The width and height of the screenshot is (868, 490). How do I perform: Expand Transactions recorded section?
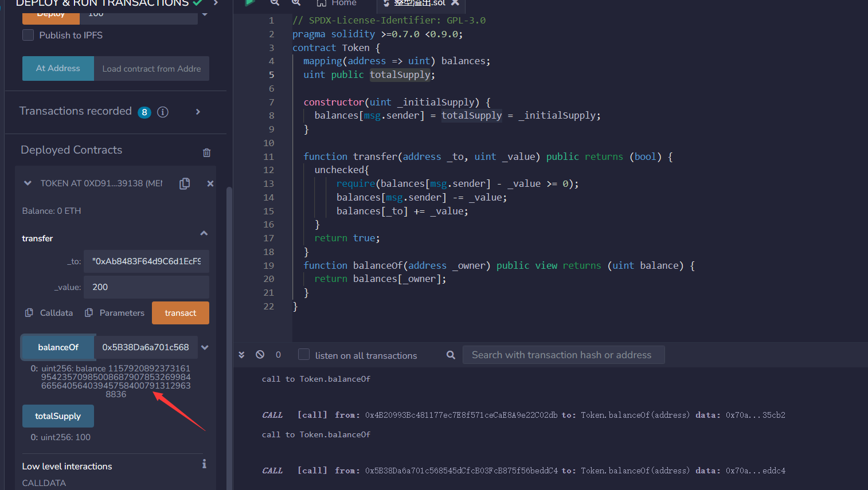coord(198,112)
